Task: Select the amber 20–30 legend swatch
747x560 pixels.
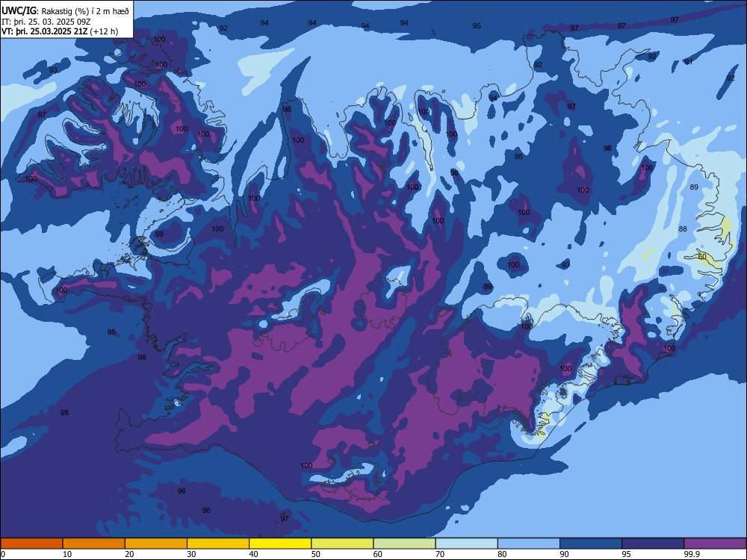Action: 156,544
